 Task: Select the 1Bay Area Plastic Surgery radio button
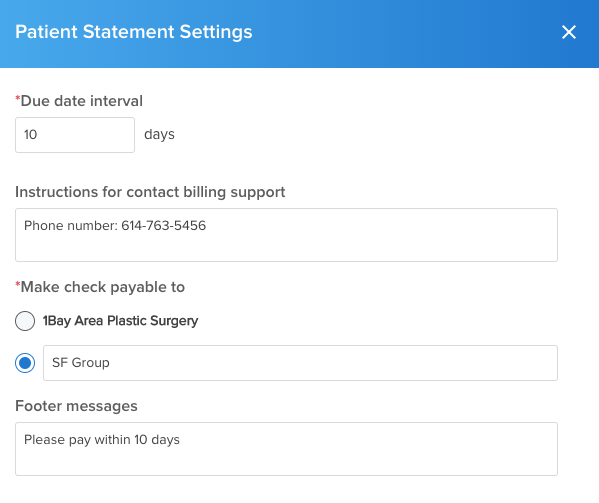tap(25, 321)
